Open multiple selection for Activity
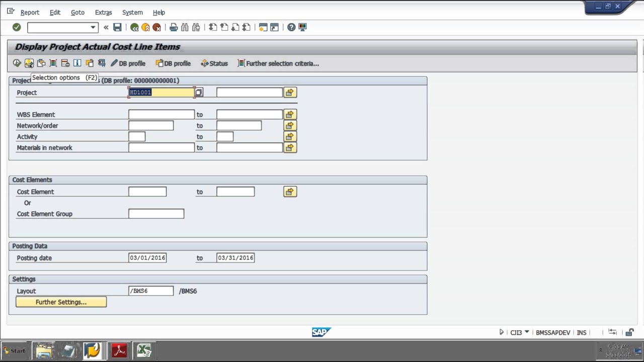The width and height of the screenshot is (644, 362). pyautogui.click(x=290, y=137)
